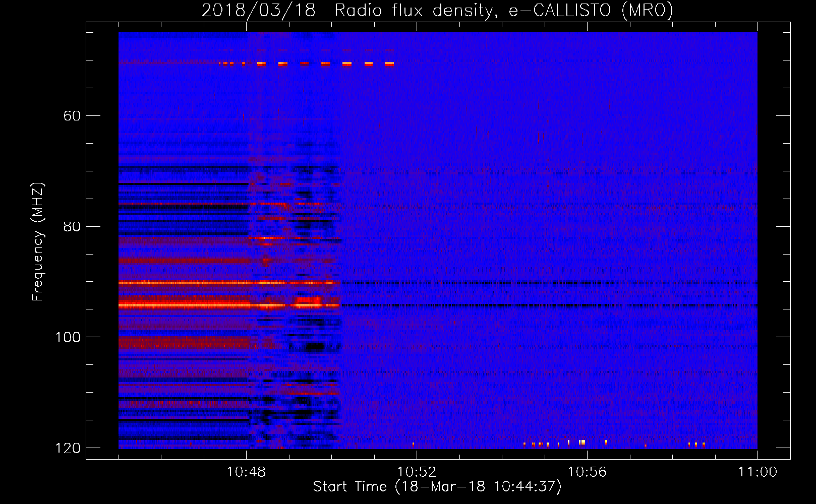Image resolution: width=816 pixels, height=504 pixels.
Task: Click the '120' frequency tick label
Action: point(68,448)
